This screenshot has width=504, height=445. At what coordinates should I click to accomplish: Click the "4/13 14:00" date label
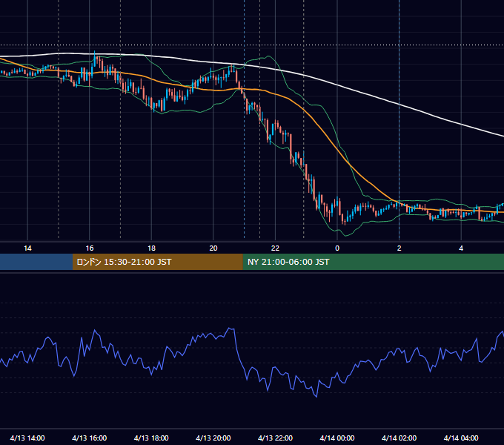click(27, 438)
